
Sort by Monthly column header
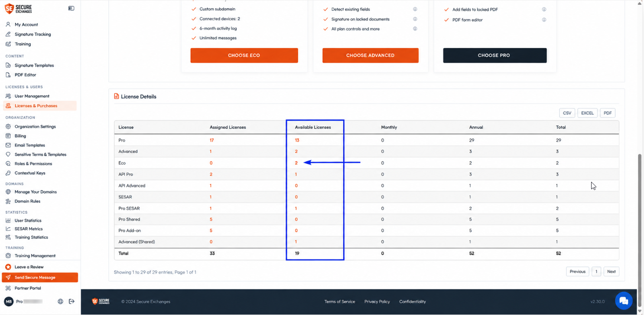(x=389, y=127)
